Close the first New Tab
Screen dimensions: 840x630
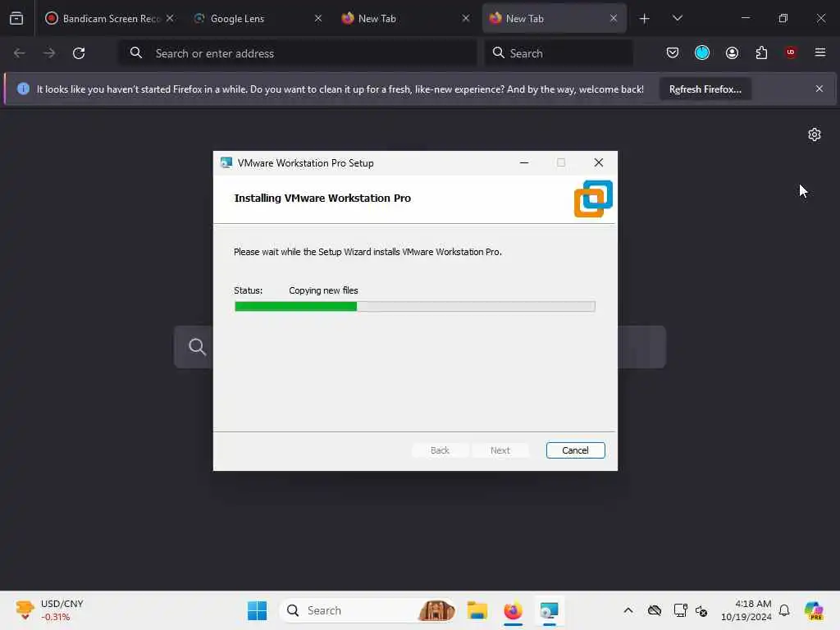[x=466, y=18]
